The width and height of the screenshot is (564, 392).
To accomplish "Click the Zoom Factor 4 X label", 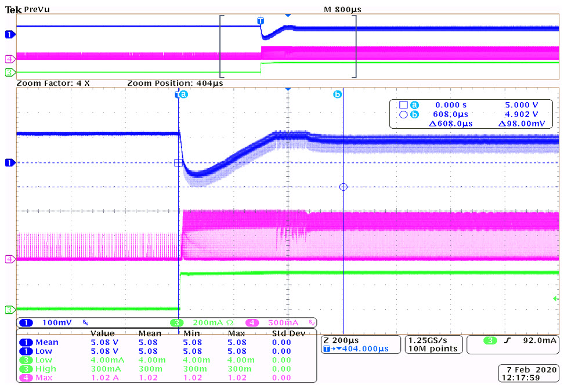I will coord(53,84).
